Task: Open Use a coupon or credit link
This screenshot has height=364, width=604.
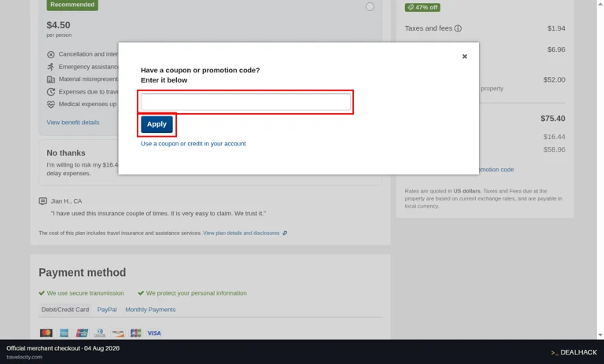Action: pos(193,144)
